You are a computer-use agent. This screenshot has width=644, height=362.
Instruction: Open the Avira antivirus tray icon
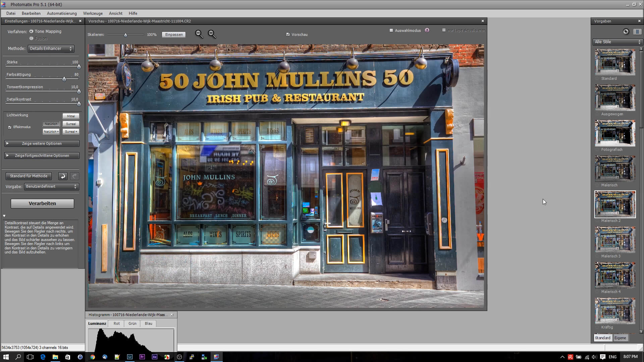(x=571, y=357)
